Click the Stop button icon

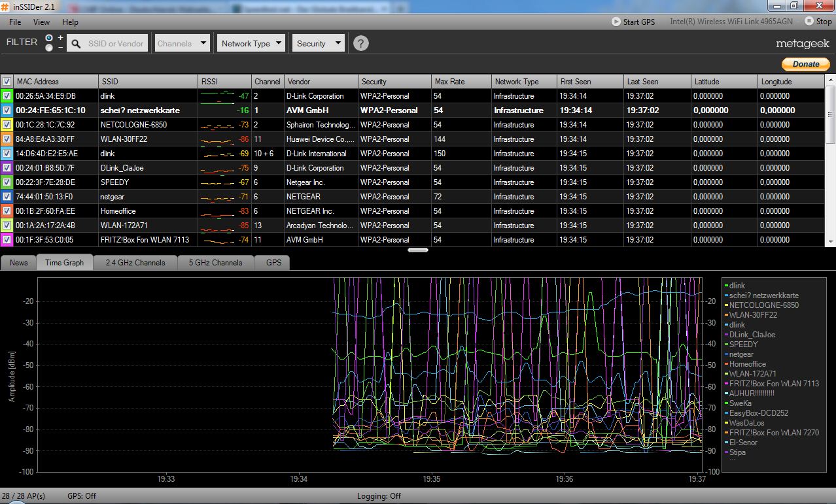tap(809, 22)
